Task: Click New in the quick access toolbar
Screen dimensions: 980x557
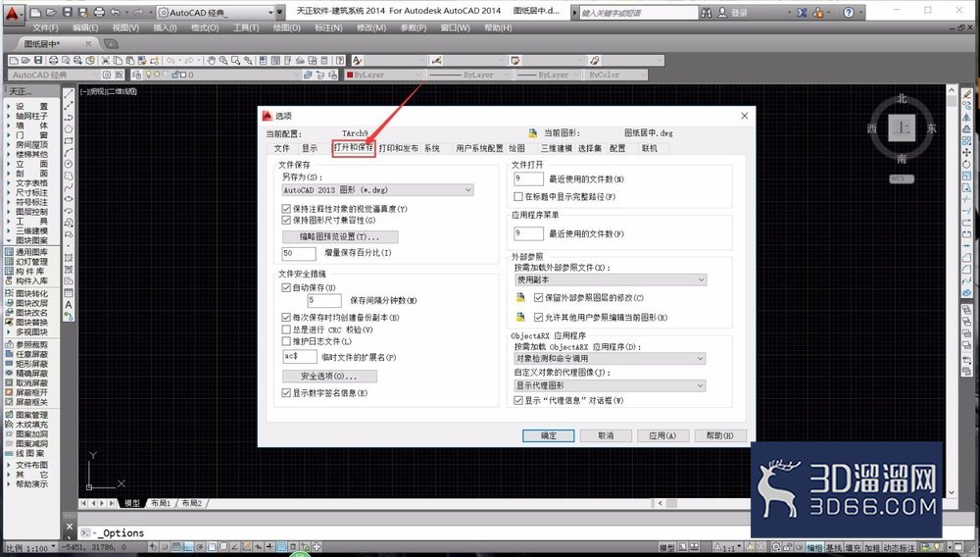Action: point(35,12)
